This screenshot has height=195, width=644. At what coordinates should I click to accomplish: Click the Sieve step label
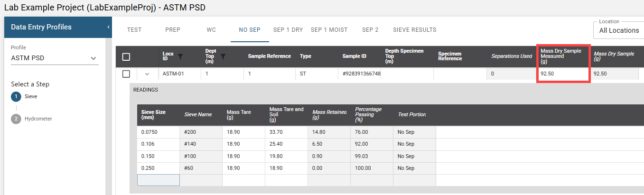click(31, 96)
